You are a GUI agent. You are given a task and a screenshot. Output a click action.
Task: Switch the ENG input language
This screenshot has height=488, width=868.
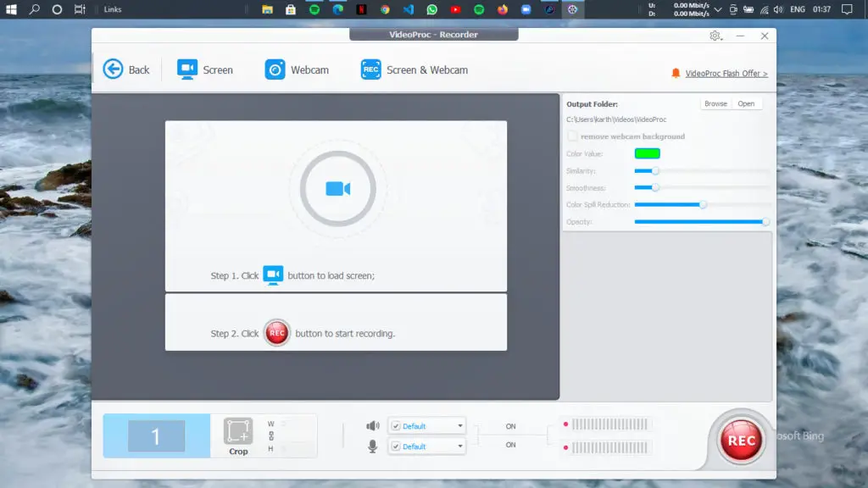click(x=798, y=9)
